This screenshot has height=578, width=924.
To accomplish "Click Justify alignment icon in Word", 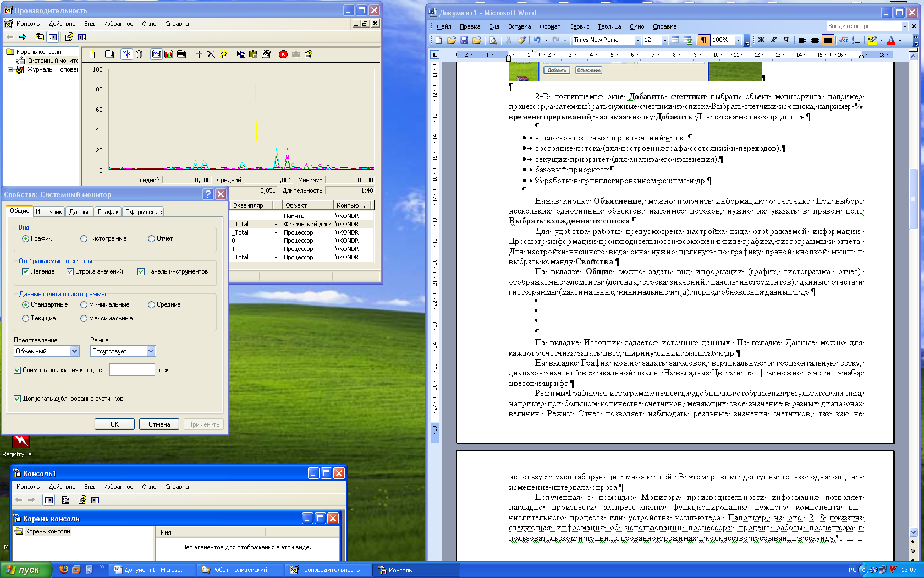I will [x=828, y=40].
